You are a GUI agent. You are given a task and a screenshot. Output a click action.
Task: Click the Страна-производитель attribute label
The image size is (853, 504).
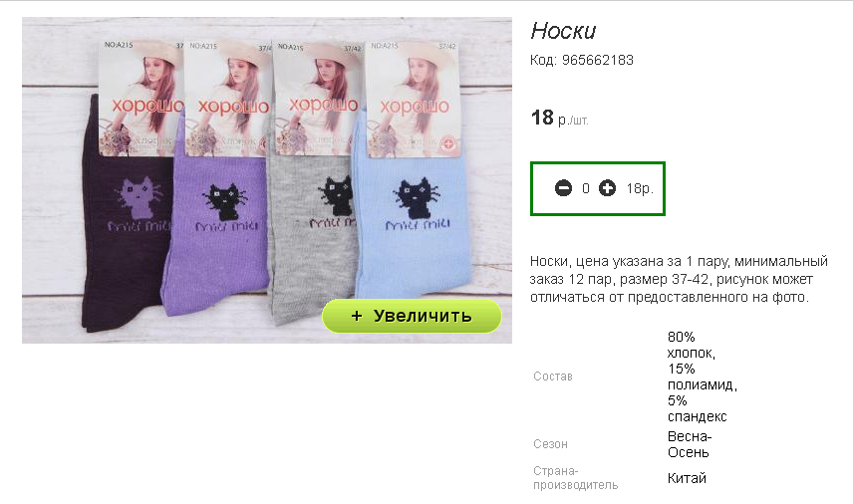click(x=575, y=478)
